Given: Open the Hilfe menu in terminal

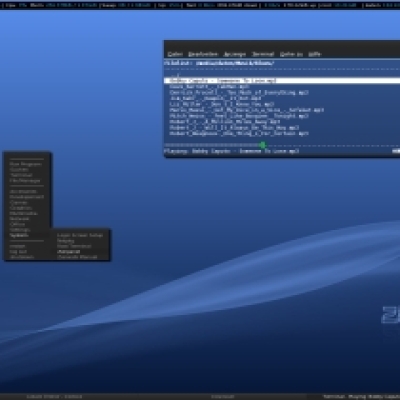Looking at the screenshot, I should 314,54.
